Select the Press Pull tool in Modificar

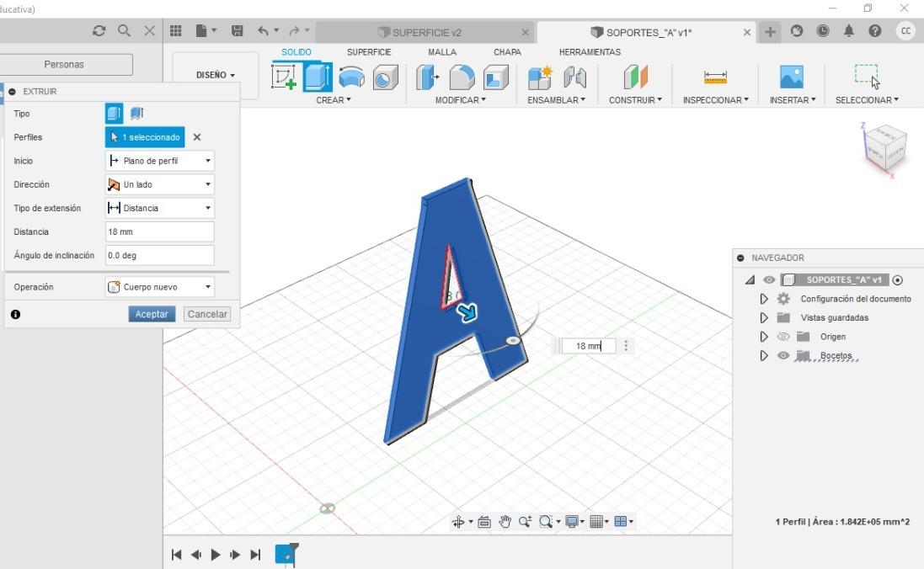[x=427, y=77]
